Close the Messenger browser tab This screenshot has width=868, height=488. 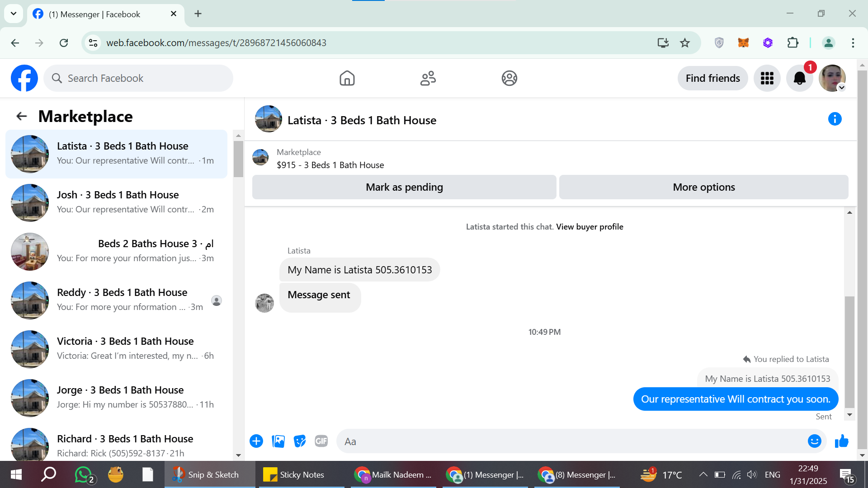(x=174, y=14)
